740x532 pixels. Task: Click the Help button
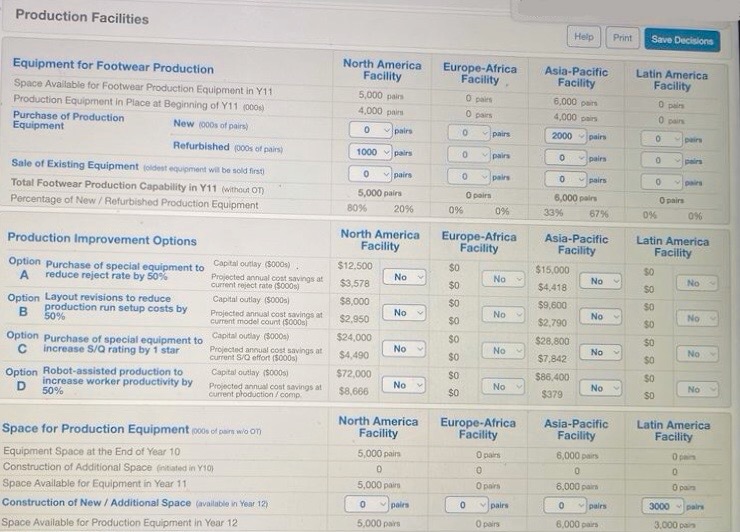pos(583,38)
